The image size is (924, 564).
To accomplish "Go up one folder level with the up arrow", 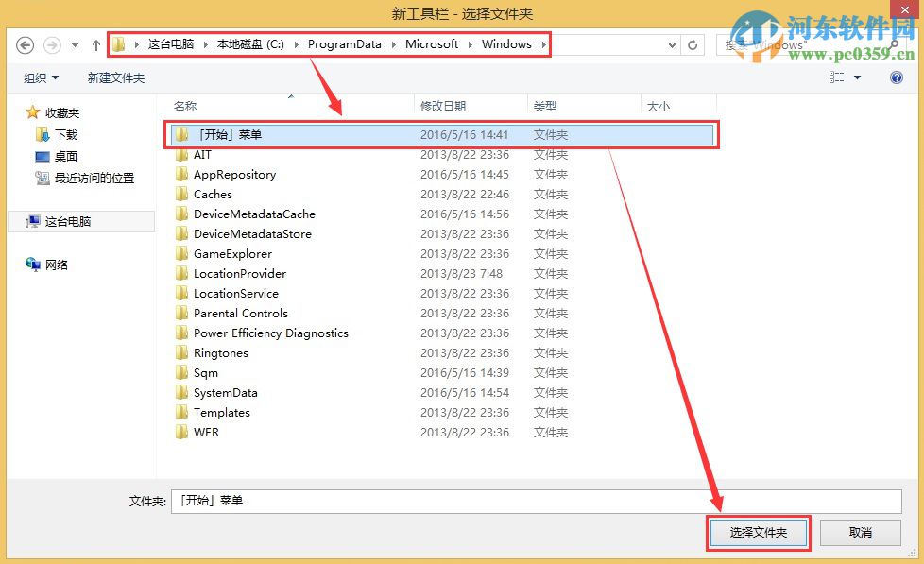I will coord(95,43).
